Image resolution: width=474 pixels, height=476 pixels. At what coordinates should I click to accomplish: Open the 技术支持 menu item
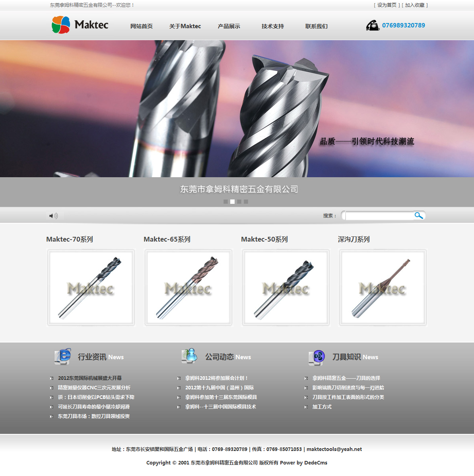(x=272, y=26)
